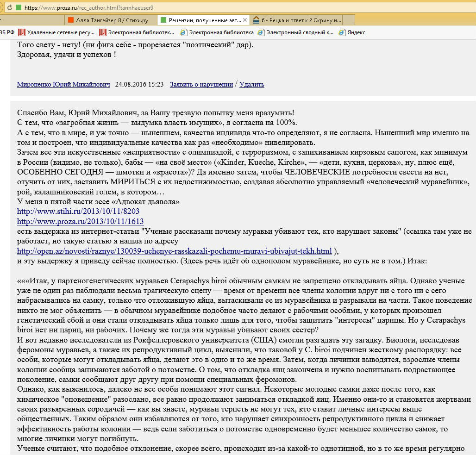This screenshot has height=455, width=476.
Task: Click the IE icon of the Электронная библиотека bookmark
Action: [x=183, y=32]
